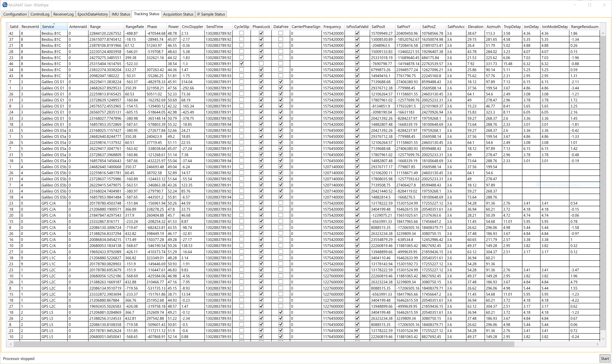The width and height of the screenshot is (612, 364).
Task: Click the AntennaId column header
Action: click(x=78, y=27)
